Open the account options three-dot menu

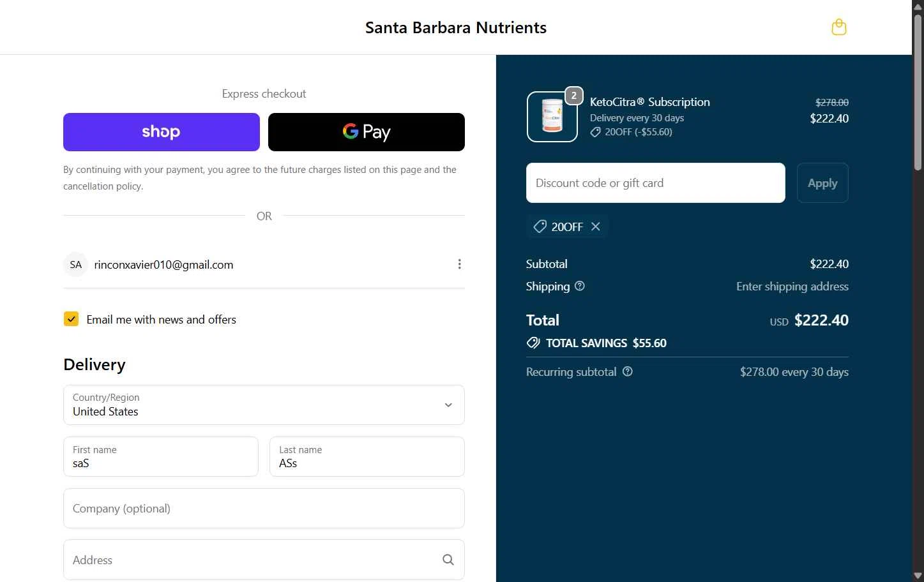(x=459, y=264)
